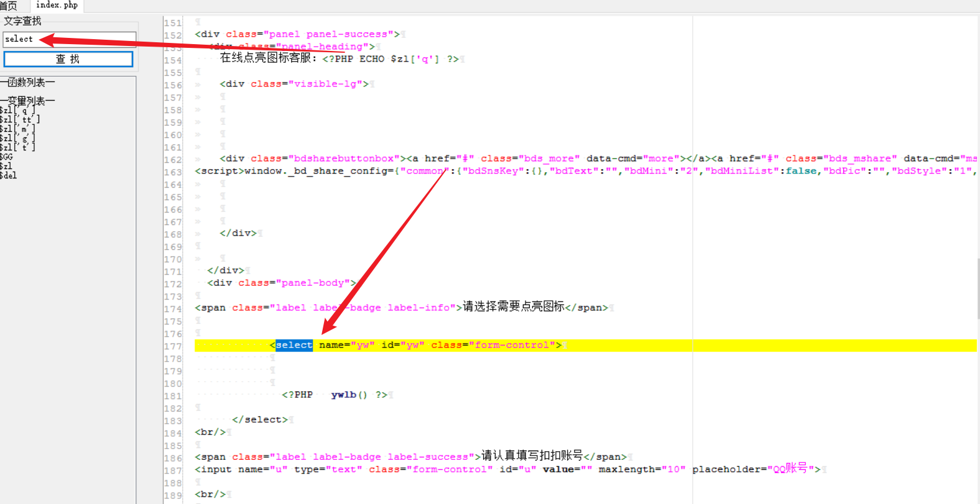Click line number 189 in the gutter

point(173,495)
